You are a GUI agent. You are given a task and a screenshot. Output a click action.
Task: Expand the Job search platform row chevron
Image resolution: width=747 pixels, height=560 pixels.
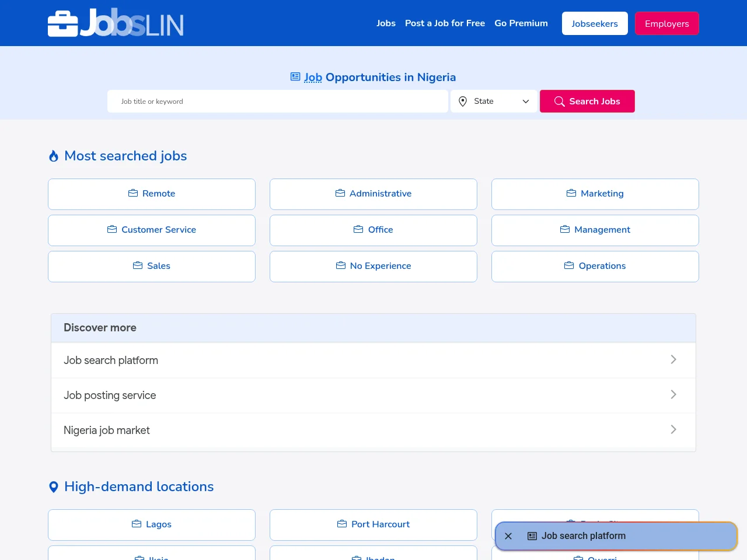(673, 359)
